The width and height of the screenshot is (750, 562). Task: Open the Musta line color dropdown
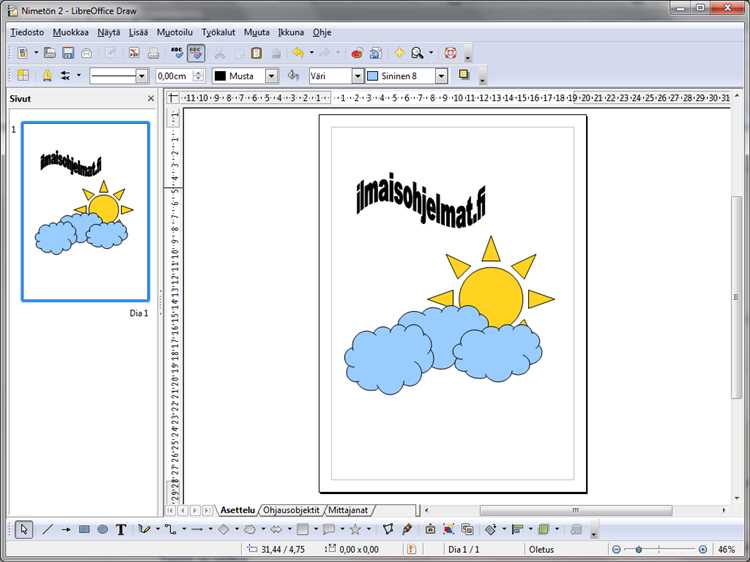click(272, 76)
